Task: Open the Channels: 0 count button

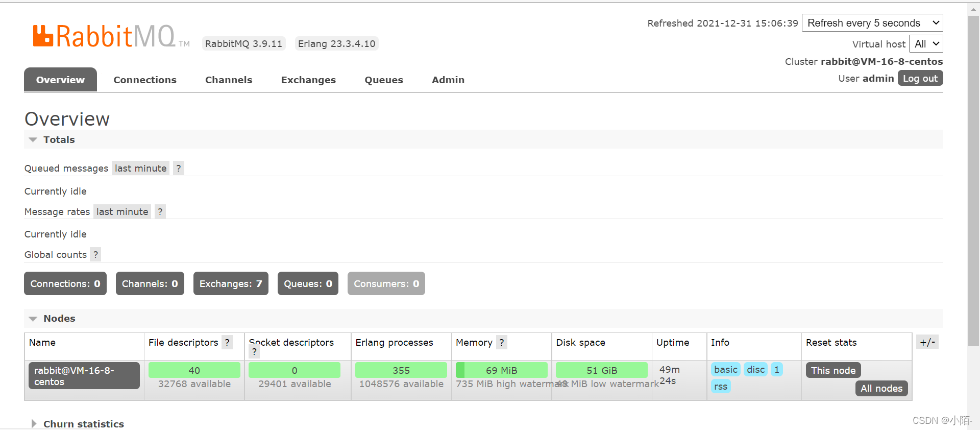Action: click(150, 283)
